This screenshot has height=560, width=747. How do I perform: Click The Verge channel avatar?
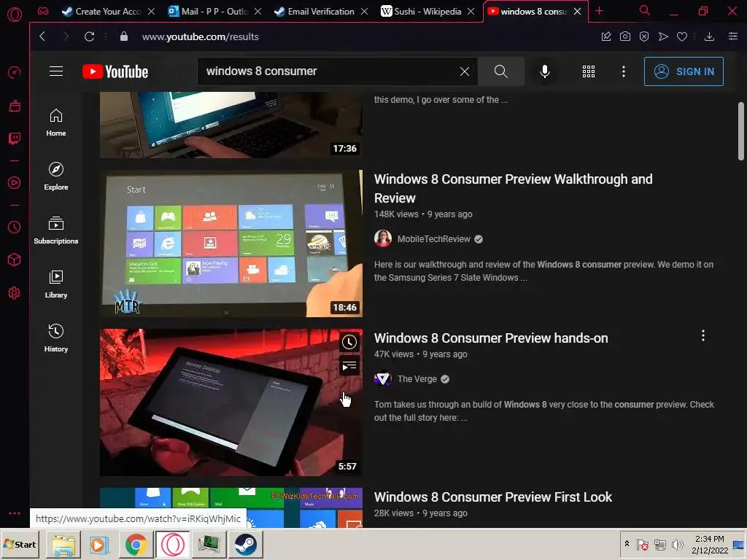(382, 378)
